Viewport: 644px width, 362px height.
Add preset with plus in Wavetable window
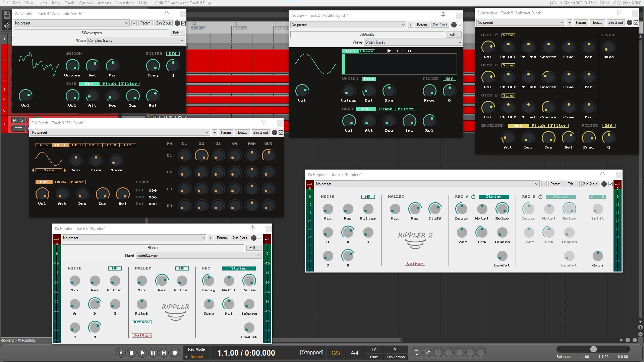(x=134, y=23)
